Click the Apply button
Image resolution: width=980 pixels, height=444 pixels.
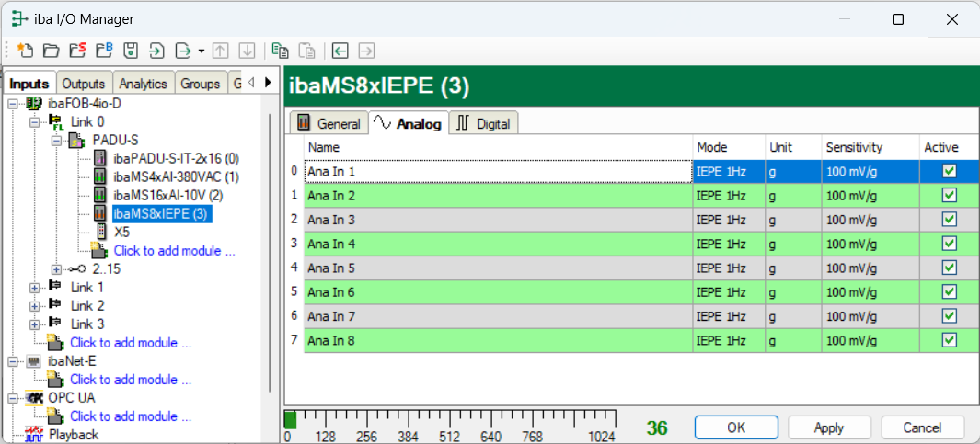(829, 427)
